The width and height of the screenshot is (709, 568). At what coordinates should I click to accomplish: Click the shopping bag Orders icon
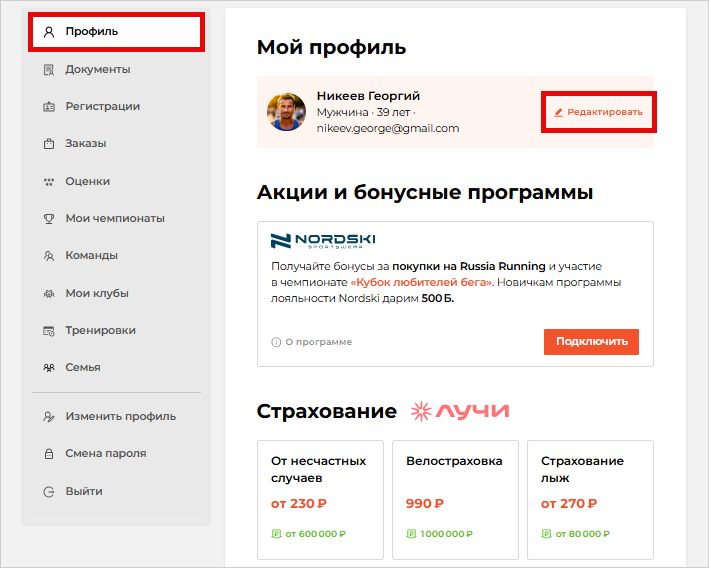coord(48,144)
